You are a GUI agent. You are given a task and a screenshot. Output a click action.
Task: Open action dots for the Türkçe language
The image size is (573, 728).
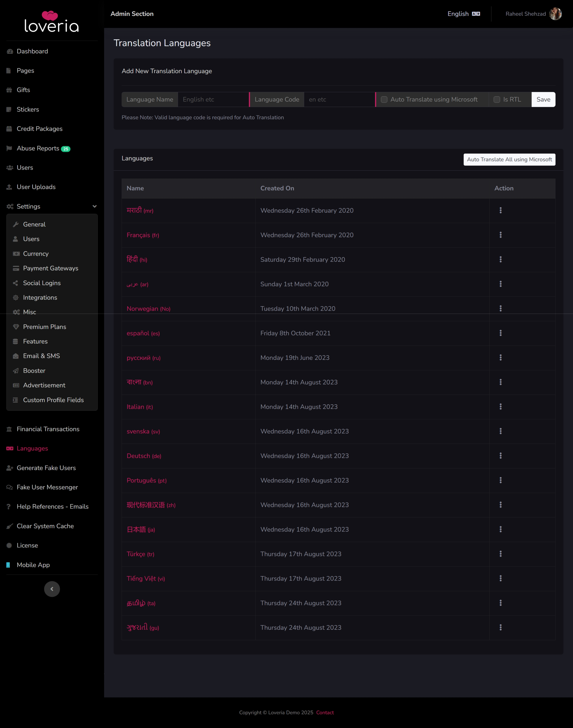point(500,554)
